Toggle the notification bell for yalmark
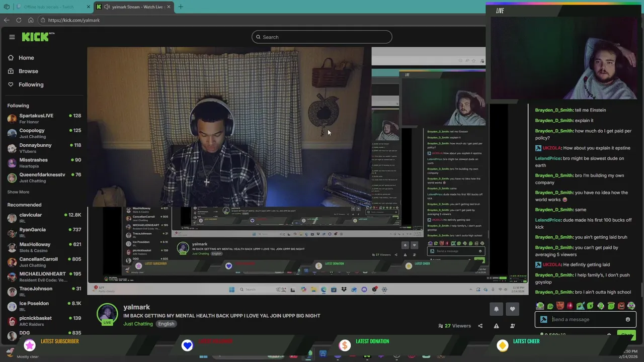The image size is (644, 362). coord(496,309)
